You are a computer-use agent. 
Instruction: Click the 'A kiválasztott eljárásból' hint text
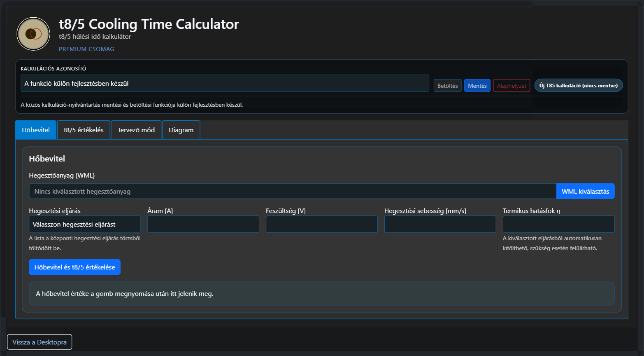[x=552, y=243]
